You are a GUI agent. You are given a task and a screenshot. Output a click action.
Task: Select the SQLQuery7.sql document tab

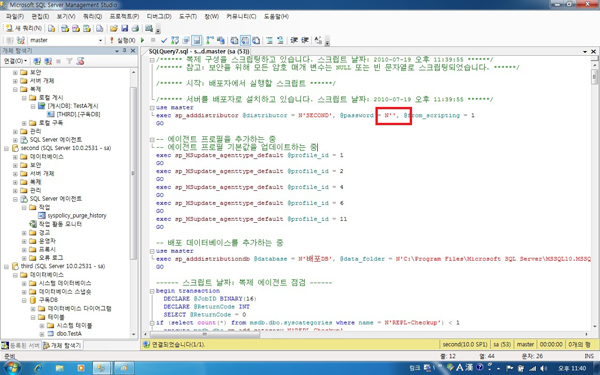click(199, 51)
